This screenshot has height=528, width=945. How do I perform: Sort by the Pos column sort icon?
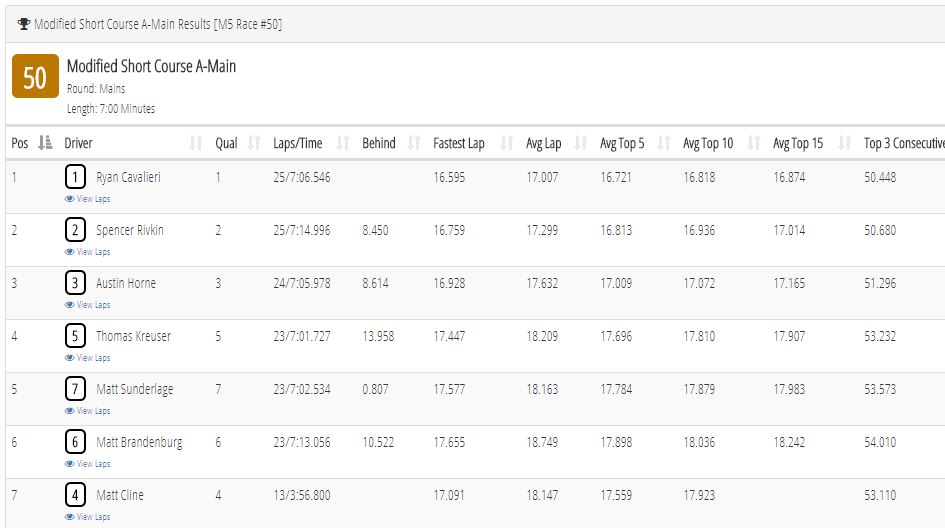click(45, 143)
